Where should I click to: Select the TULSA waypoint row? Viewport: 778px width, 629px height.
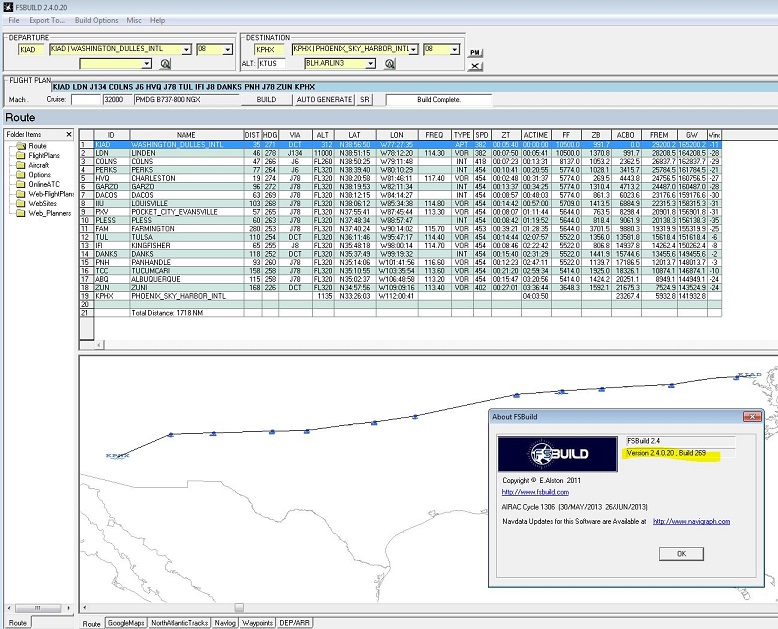coord(400,237)
